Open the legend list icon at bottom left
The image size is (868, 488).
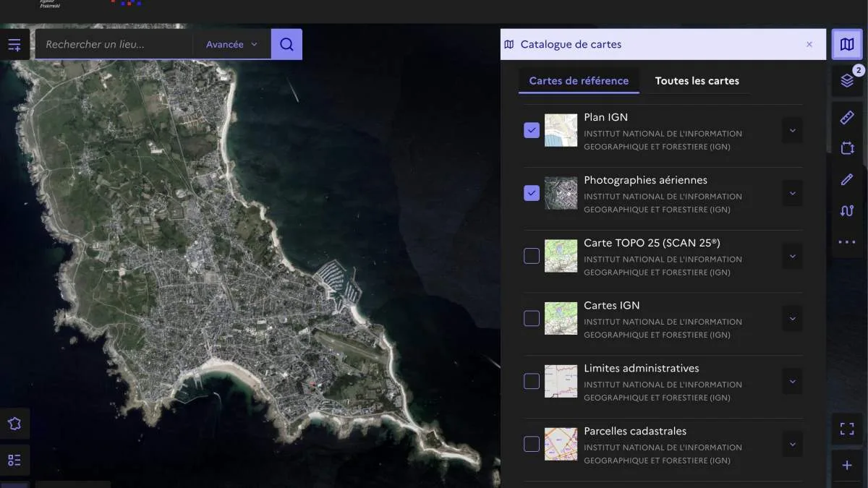pyautogui.click(x=14, y=460)
